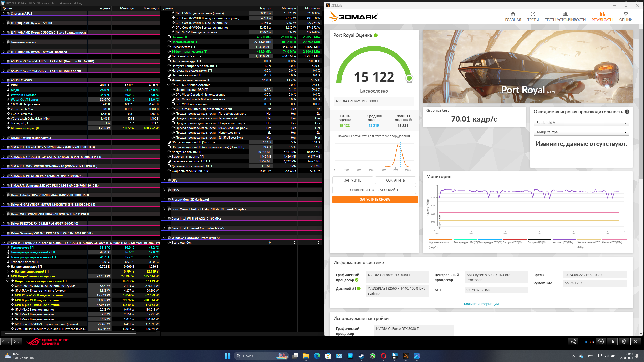644x362 pixels.
Task: Click the collapse arrows icon in HWiNFO
Action: tap(17, 341)
